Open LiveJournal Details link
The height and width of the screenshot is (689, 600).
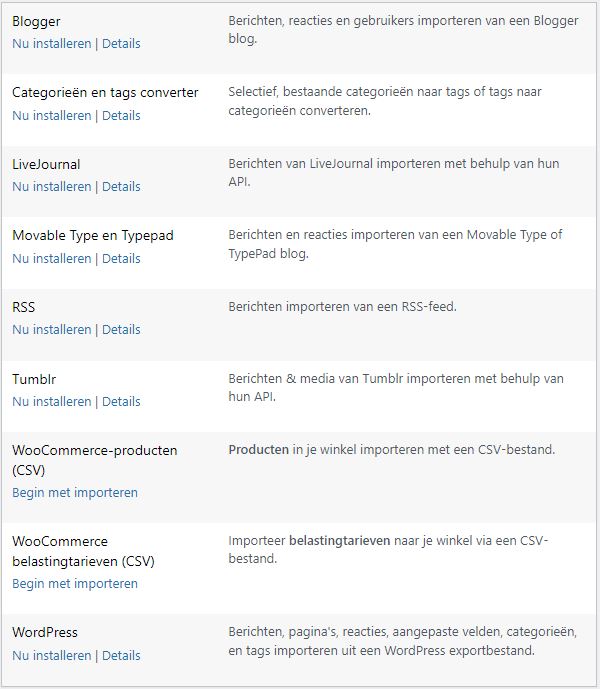(x=121, y=187)
